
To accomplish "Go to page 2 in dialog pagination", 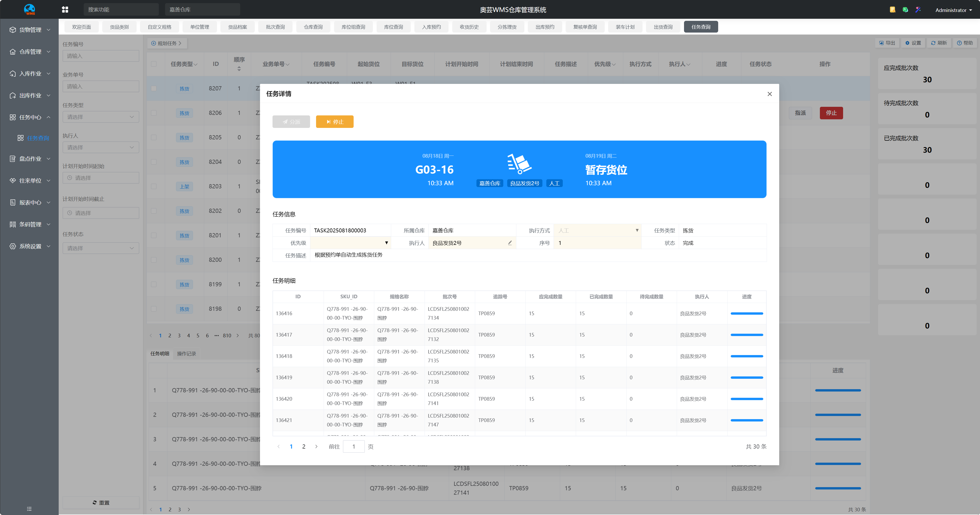I will click(x=304, y=446).
